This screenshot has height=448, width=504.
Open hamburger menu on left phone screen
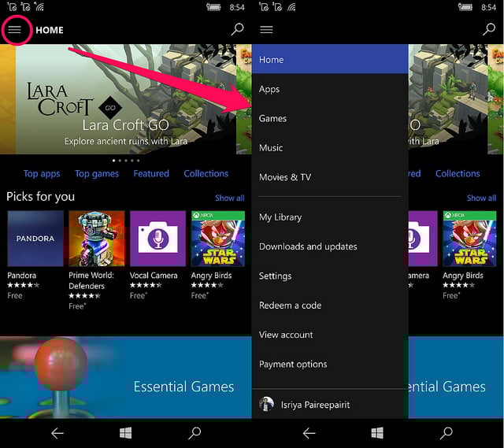coord(14,30)
